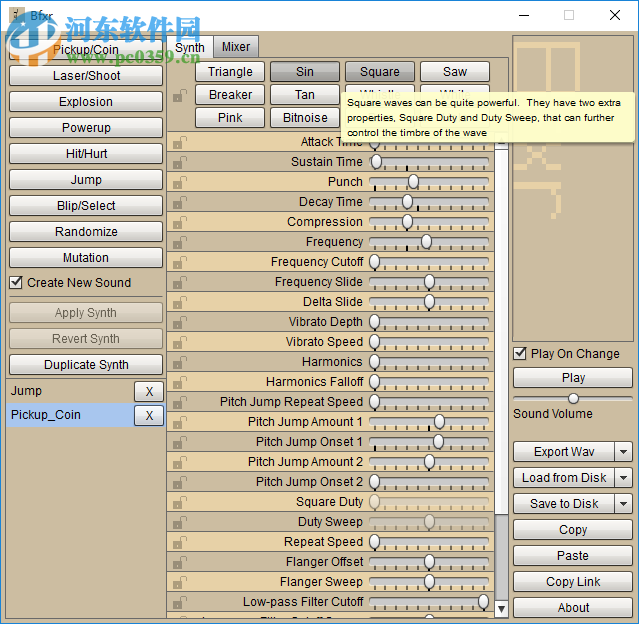The height and width of the screenshot is (624, 639).
Task: Switch to the Mixer tab
Action: pos(236,47)
